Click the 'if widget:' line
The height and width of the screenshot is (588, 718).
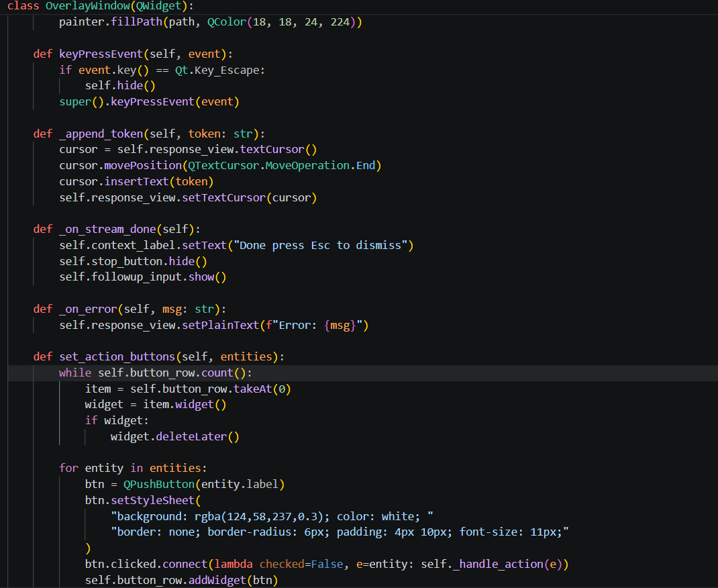tap(117, 420)
